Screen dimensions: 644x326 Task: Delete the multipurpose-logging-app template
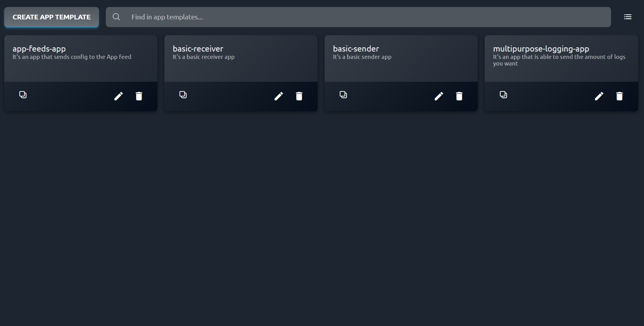point(619,96)
